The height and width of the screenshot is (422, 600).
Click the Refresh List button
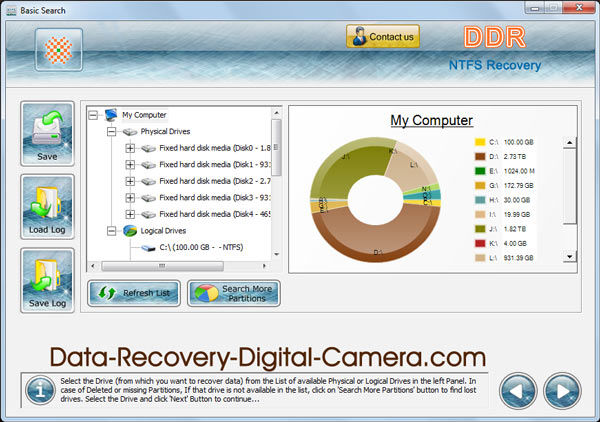pos(134,293)
